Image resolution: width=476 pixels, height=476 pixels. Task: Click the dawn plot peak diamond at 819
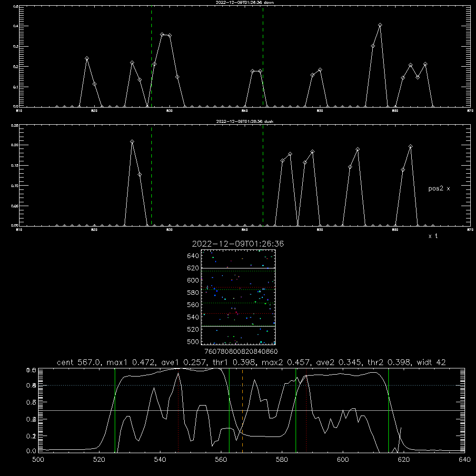pos(87,58)
